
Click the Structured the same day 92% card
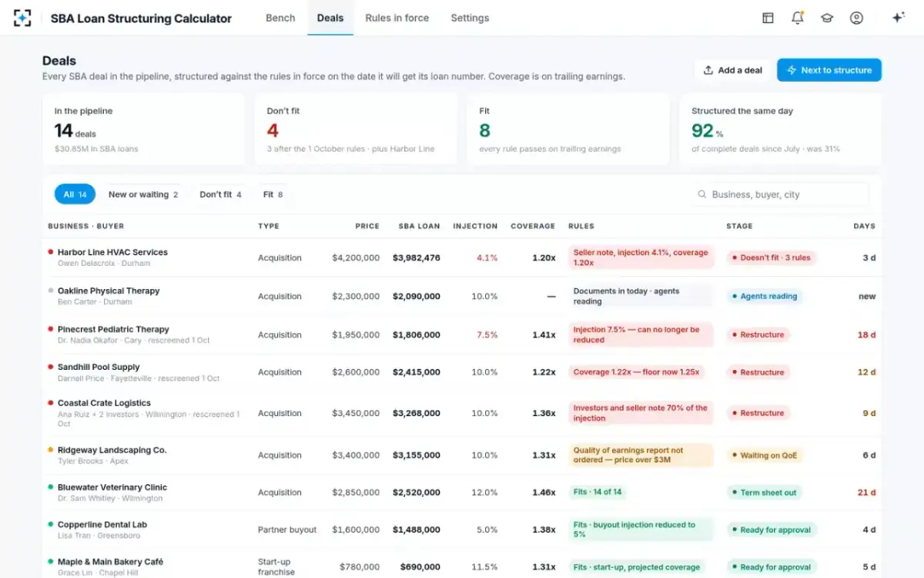click(781, 129)
